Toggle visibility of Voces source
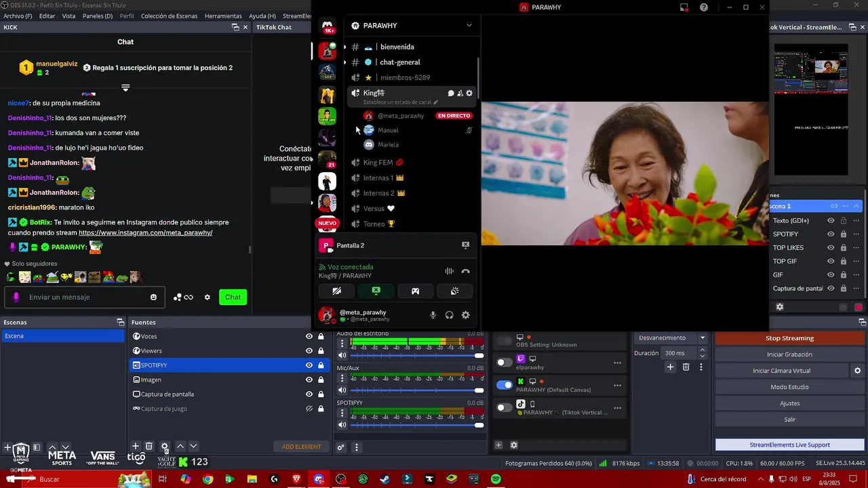868x488 pixels. (309, 336)
